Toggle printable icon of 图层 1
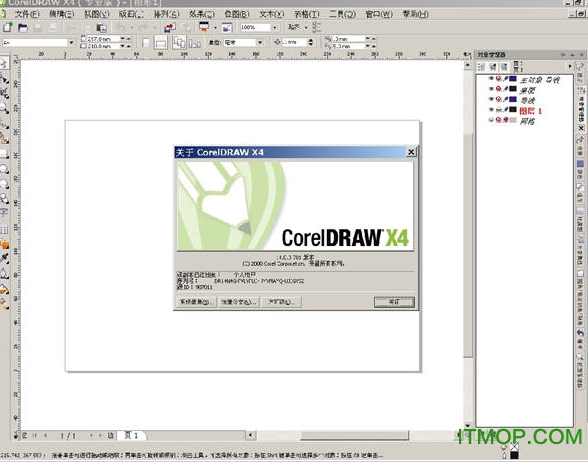The height and width of the screenshot is (462, 588). click(x=499, y=110)
